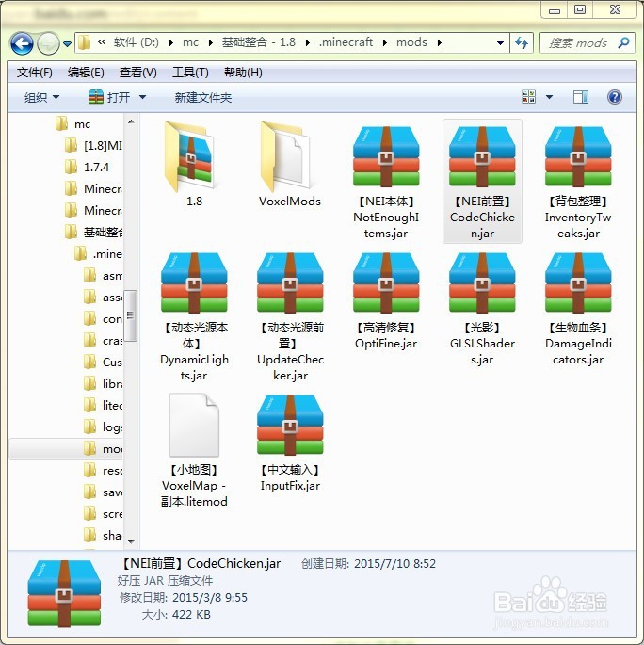Screen dimensions: 644x645
Task: Select the log folder in tree
Action: [x=103, y=427]
